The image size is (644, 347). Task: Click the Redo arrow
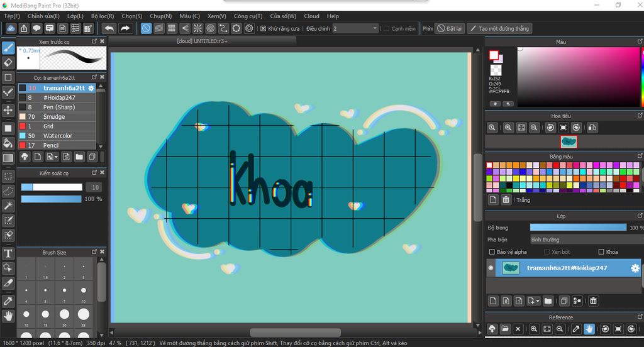pyautogui.click(x=125, y=28)
